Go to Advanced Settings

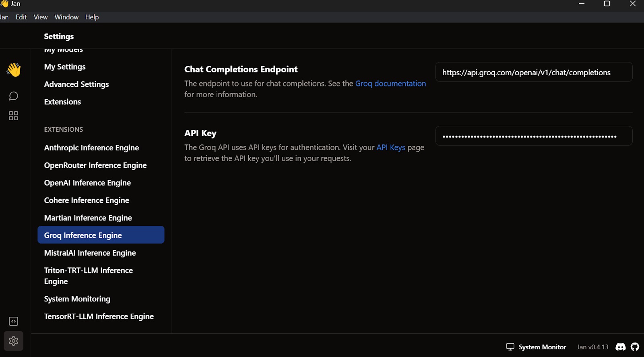click(76, 84)
